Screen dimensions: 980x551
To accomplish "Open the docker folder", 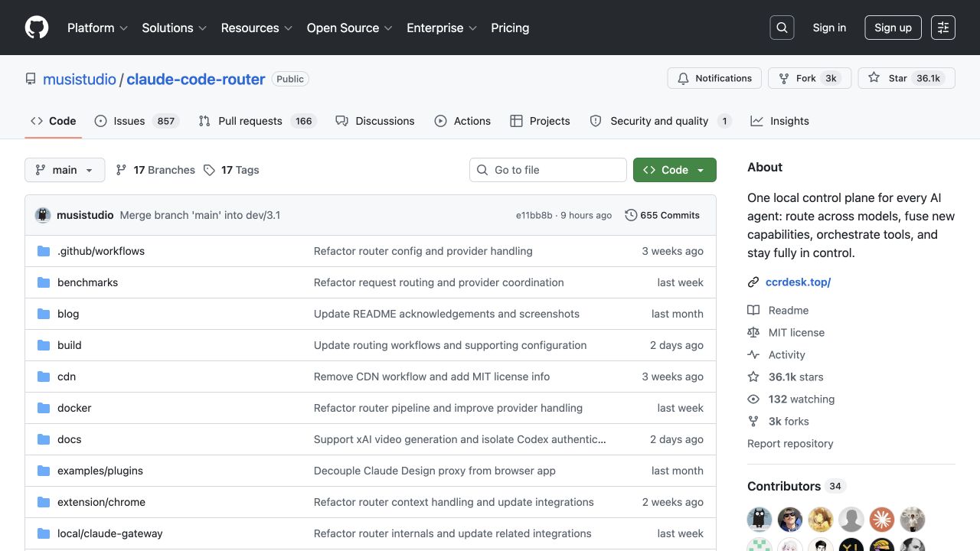I will pos(74,408).
